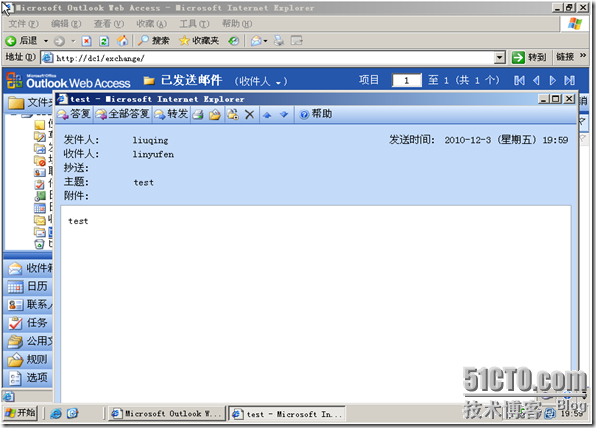Select the Deleted Items trash folder icon
Viewport: 596px width, 428px height.
[x=40, y=244]
